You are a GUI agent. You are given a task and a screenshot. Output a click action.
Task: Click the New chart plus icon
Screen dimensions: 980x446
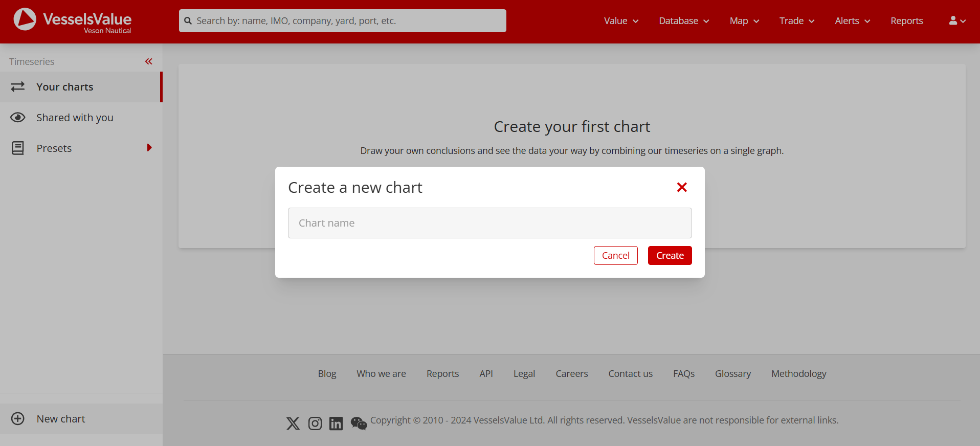point(18,419)
